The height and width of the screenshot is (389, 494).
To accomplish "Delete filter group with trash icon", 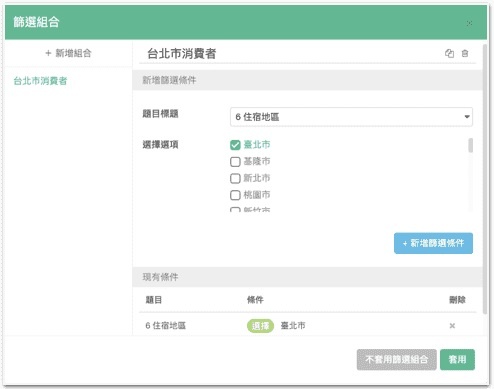I will click(465, 53).
